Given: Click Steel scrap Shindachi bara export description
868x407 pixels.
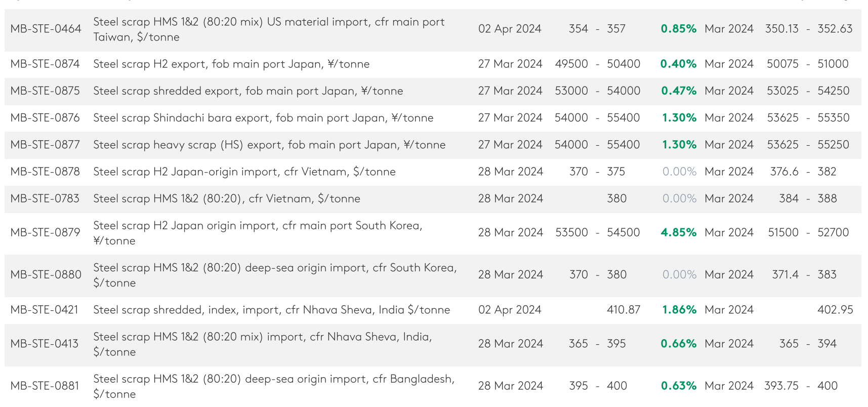Looking at the screenshot, I should [263, 118].
